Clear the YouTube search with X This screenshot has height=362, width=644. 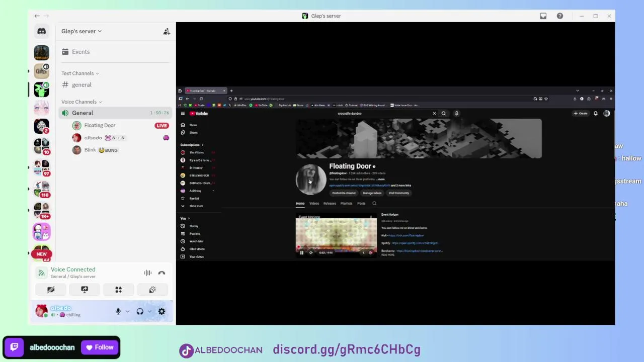(434, 114)
